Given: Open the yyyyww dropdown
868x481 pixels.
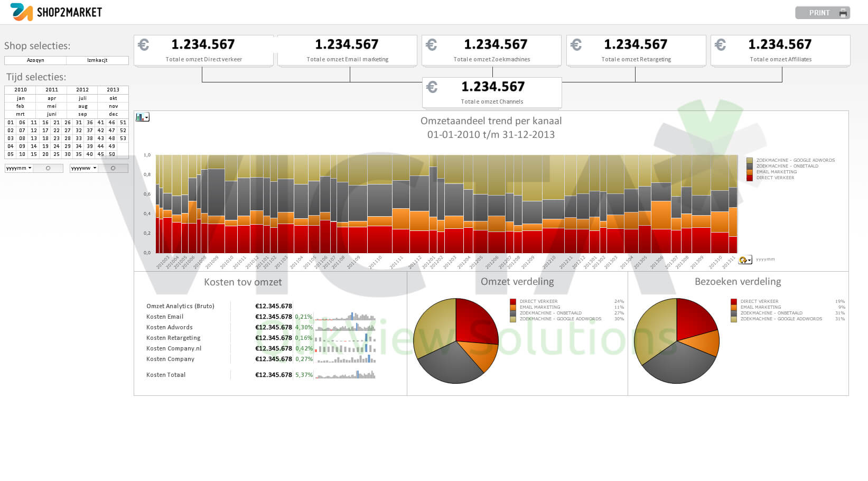Looking at the screenshot, I should tap(84, 168).
